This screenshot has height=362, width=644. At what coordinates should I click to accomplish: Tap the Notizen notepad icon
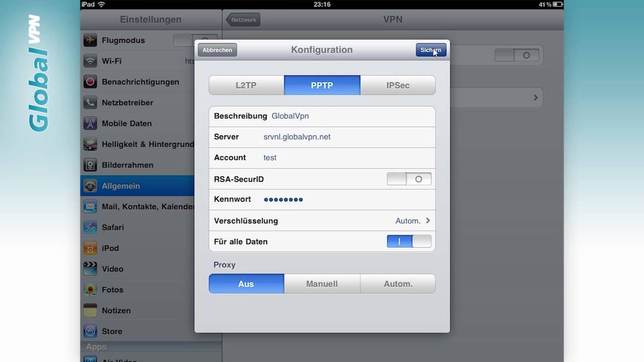[x=91, y=311]
